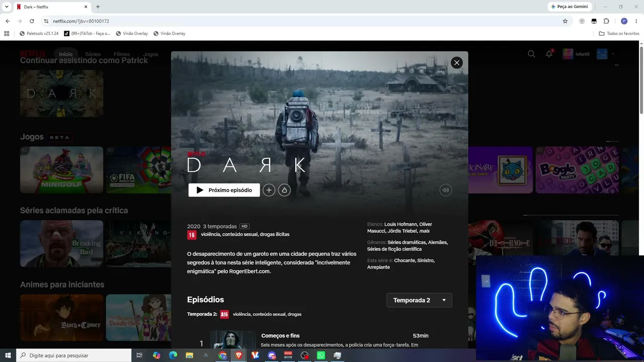Viewport: 644px width, 362px height.
Task: Toggle the trailer audio mute button
Action: (445, 190)
